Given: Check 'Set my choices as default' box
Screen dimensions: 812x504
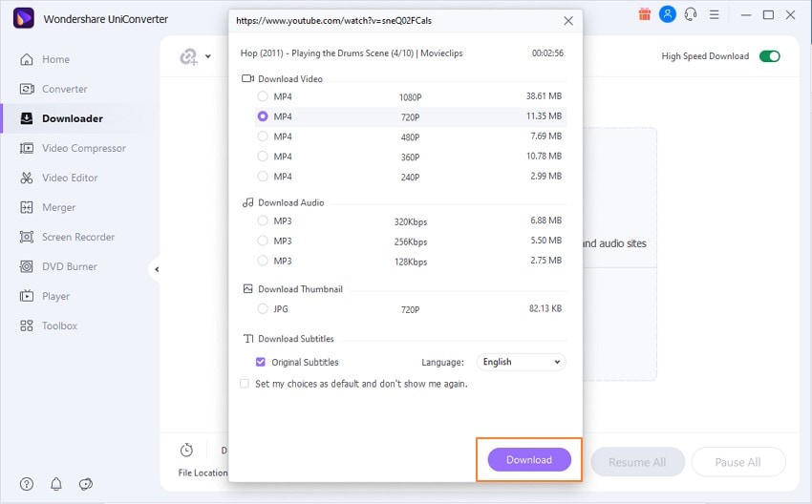Looking at the screenshot, I should [245, 384].
